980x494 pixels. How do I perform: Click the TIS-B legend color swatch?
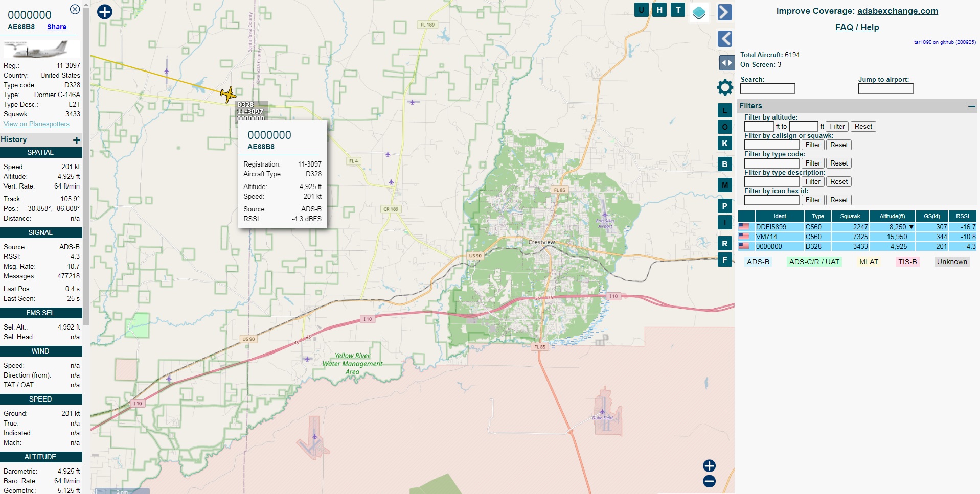pyautogui.click(x=907, y=262)
